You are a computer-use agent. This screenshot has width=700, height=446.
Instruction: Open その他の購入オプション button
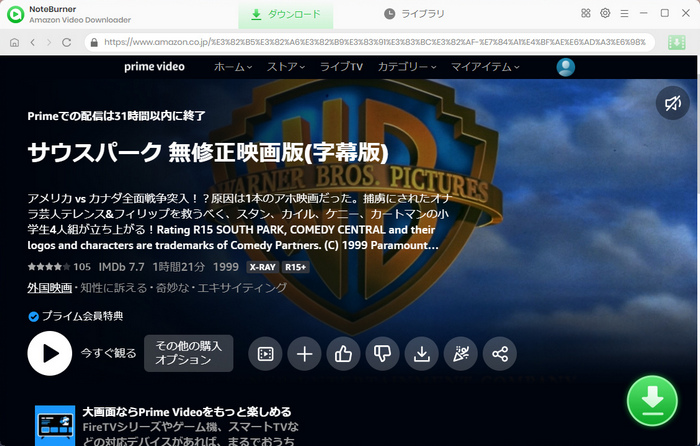[188, 353]
